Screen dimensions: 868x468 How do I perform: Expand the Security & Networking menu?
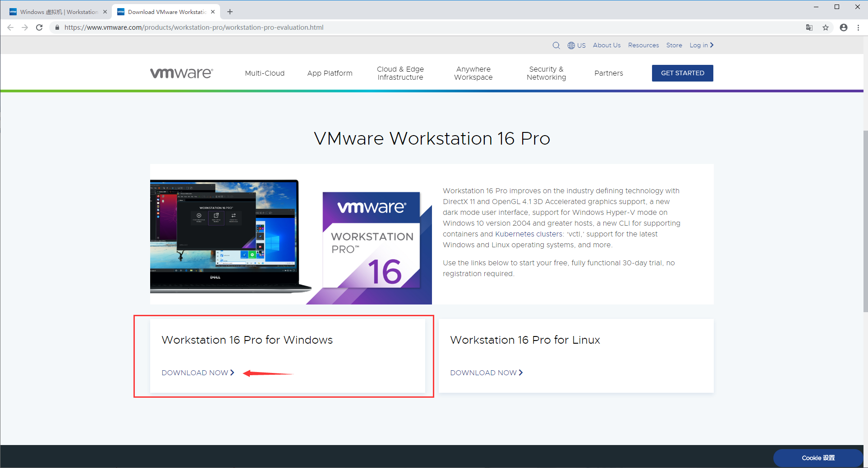click(x=546, y=73)
